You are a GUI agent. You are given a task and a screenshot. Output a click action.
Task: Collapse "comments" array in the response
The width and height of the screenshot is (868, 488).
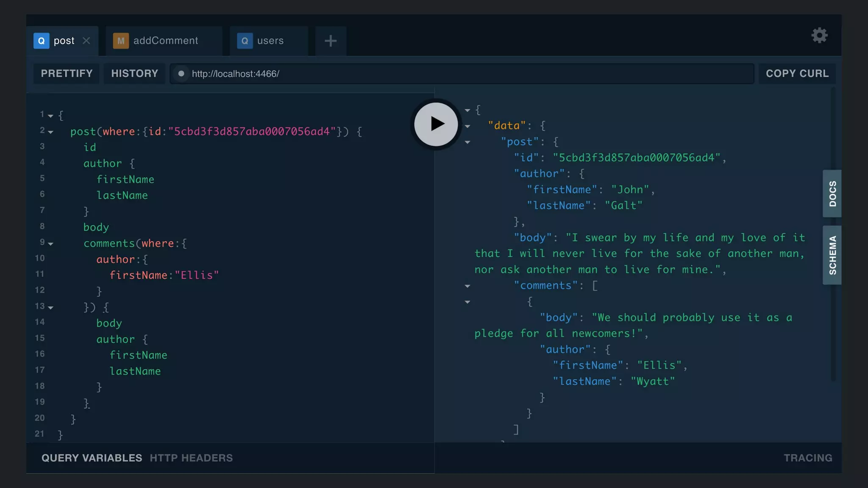tap(467, 286)
